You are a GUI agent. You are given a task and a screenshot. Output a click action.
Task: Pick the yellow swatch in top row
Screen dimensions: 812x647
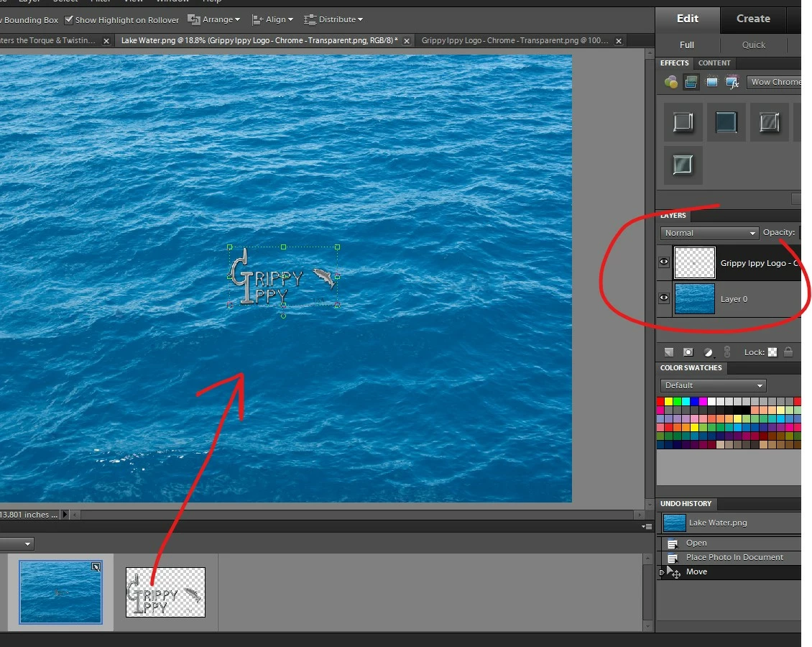point(668,401)
